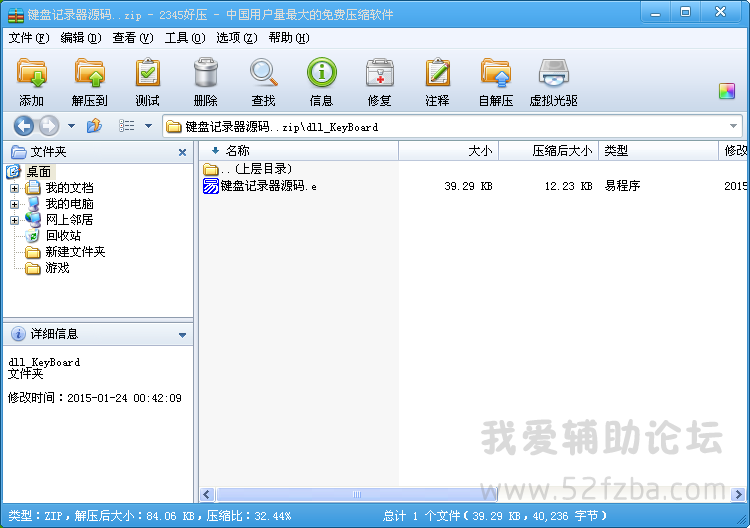This screenshot has width=750, height=528.
Task: Click the horizontal scrollbar right arrow
Action: pos(738,494)
